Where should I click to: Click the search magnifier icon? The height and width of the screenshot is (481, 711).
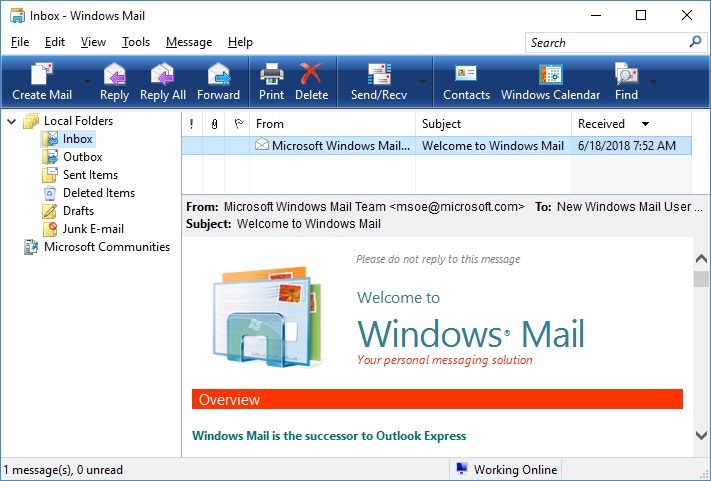click(695, 42)
